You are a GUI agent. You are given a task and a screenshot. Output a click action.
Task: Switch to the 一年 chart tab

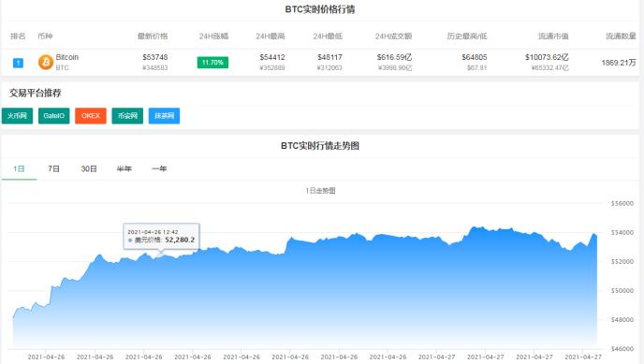click(159, 168)
